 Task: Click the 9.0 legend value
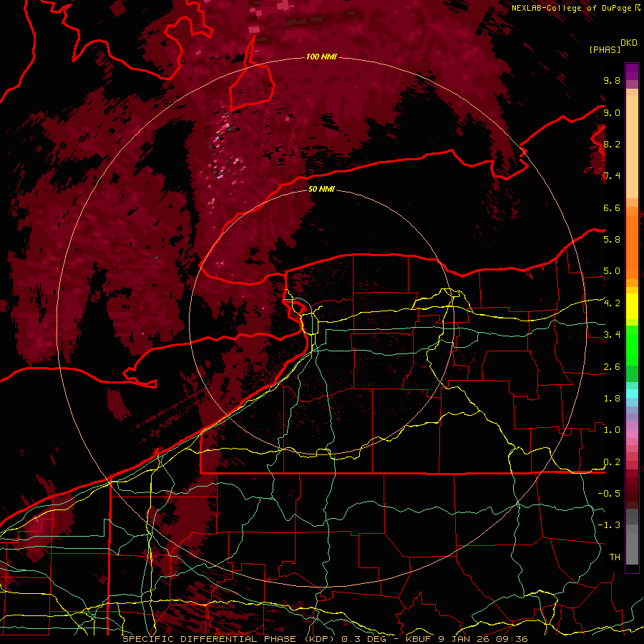click(612, 112)
